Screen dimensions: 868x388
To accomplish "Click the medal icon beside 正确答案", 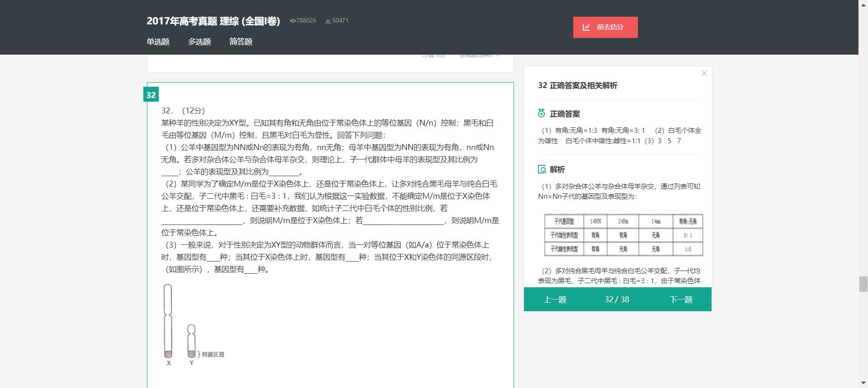I will click(x=542, y=114).
